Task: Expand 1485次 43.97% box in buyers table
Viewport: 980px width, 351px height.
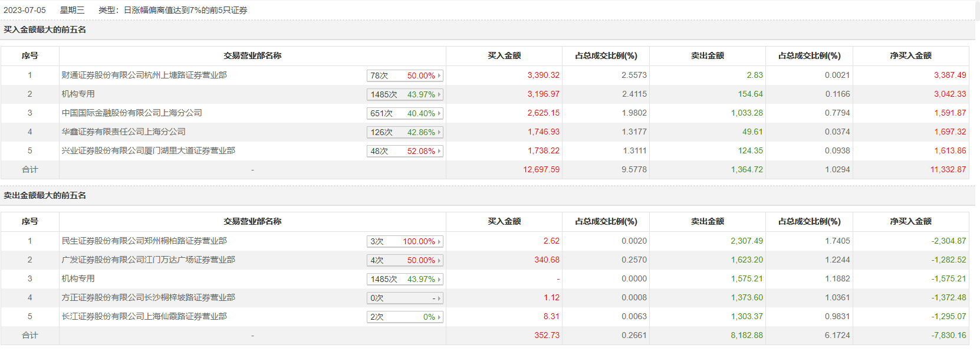Action: click(405, 94)
